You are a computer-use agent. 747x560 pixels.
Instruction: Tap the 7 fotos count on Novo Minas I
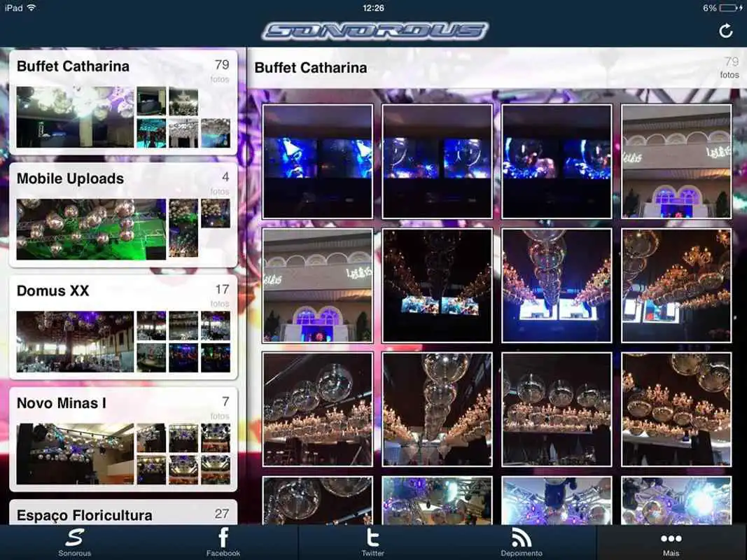coord(221,408)
